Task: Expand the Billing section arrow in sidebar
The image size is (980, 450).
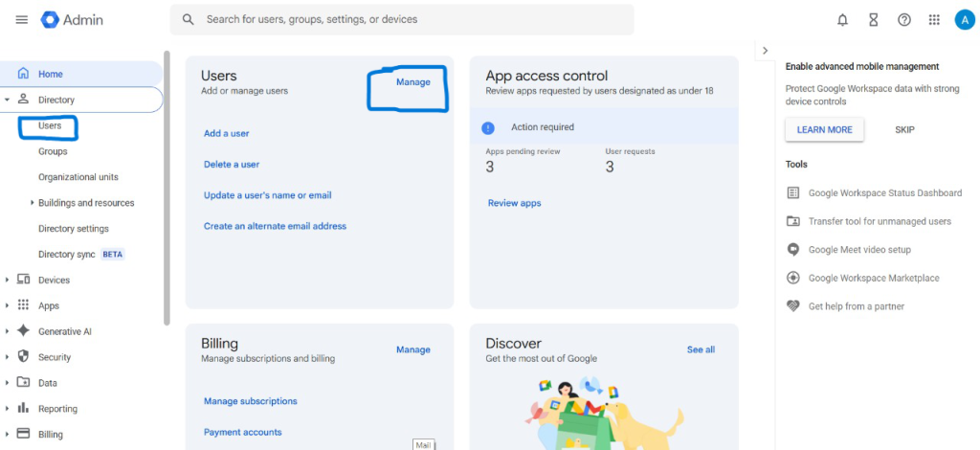Action: (x=7, y=434)
